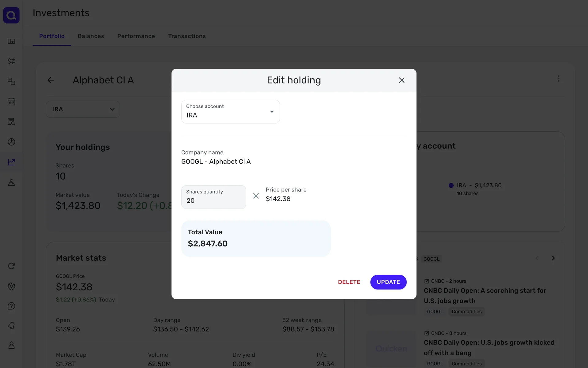Expand the IRA account filter dropdown
This screenshot has width=588, height=368.
point(83,109)
